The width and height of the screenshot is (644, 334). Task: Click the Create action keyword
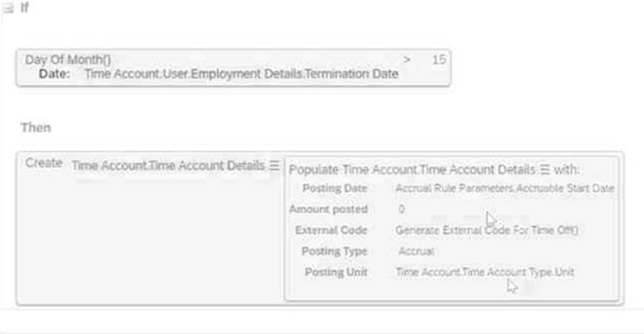click(x=44, y=164)
